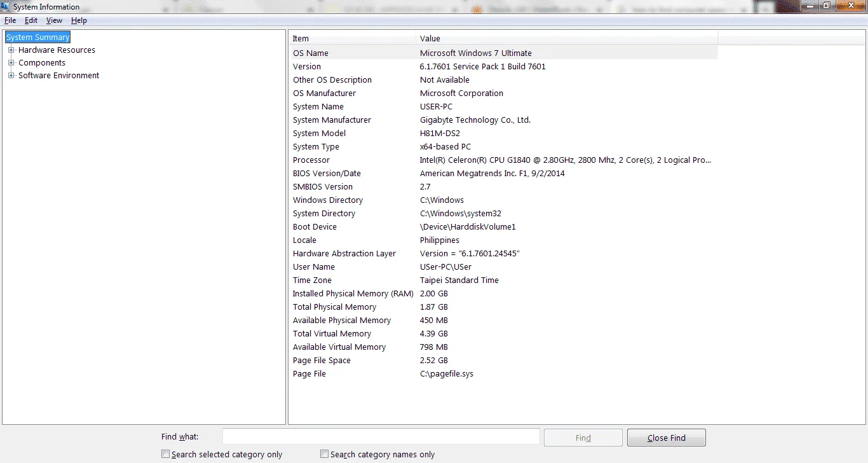The width and height of the screenshot is (868, 463).
Task: Expand the Hardware Resources tree node
Action: click(x=11, y=50)
